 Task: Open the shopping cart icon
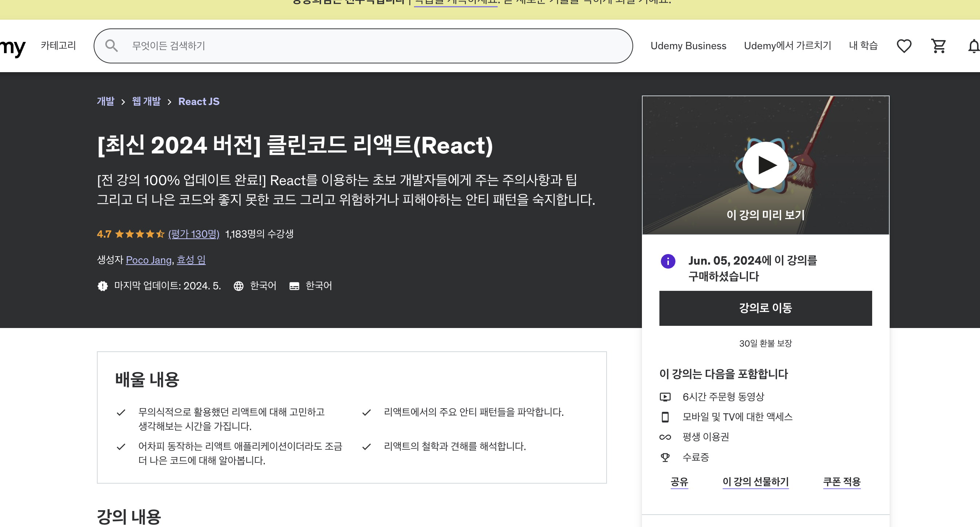tap(938, 46)
